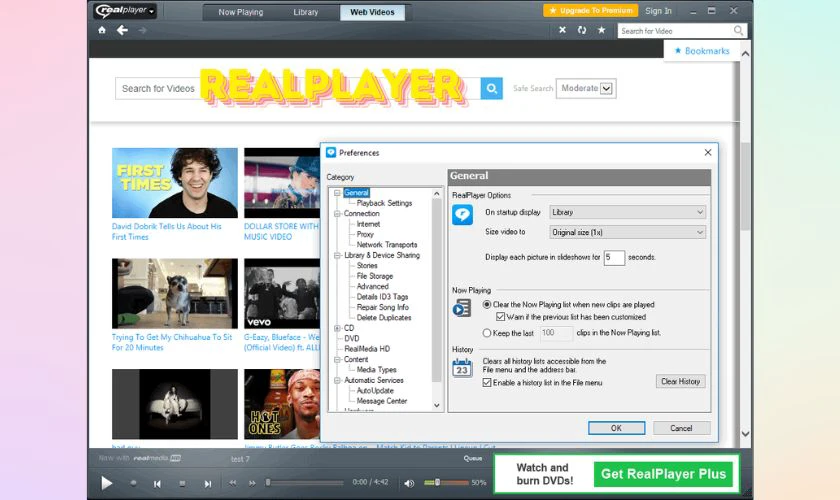Viewport: 840px width, 500px height.
Task: Select DVD in the category tree
Action: pos(351,338)
